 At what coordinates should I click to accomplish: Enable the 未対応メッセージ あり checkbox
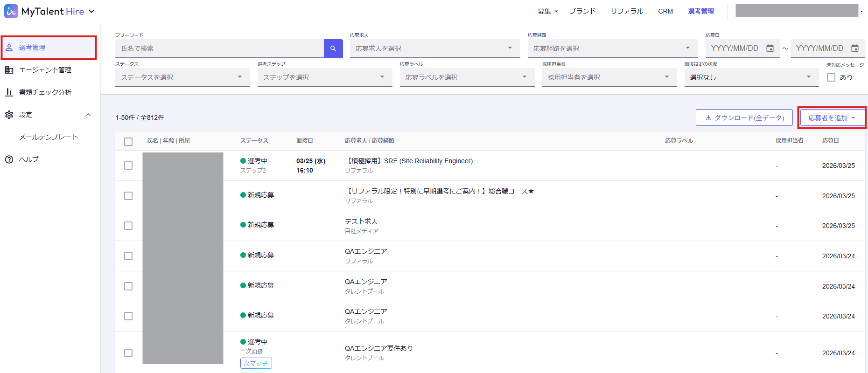click(831, 77)
